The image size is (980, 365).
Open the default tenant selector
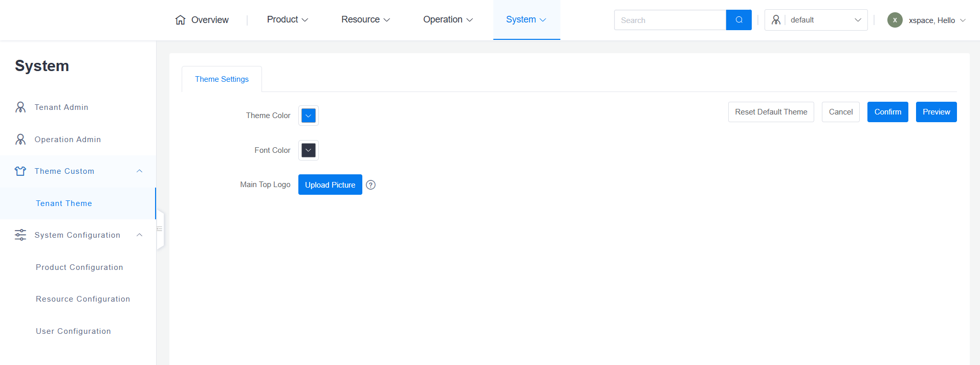(816, 20)
